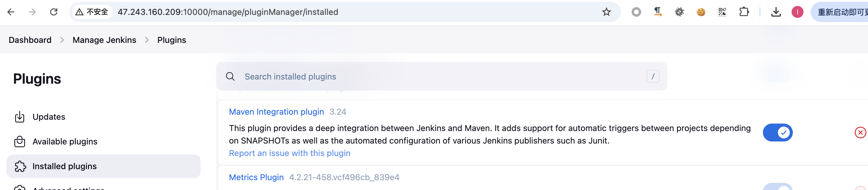The width and height of the screenshot is (868, 190).
Task: Open the Updates section icon in sidebar
Action: pos(20,117)
